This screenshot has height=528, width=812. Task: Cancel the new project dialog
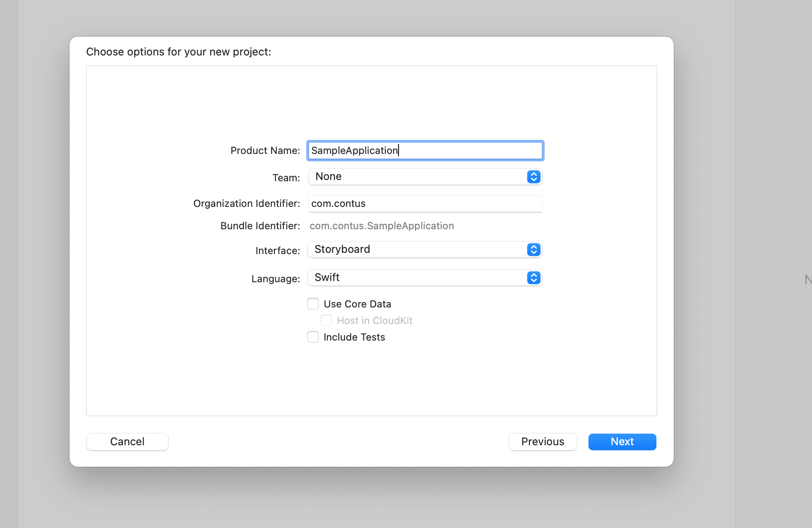[x=127, y=442]
